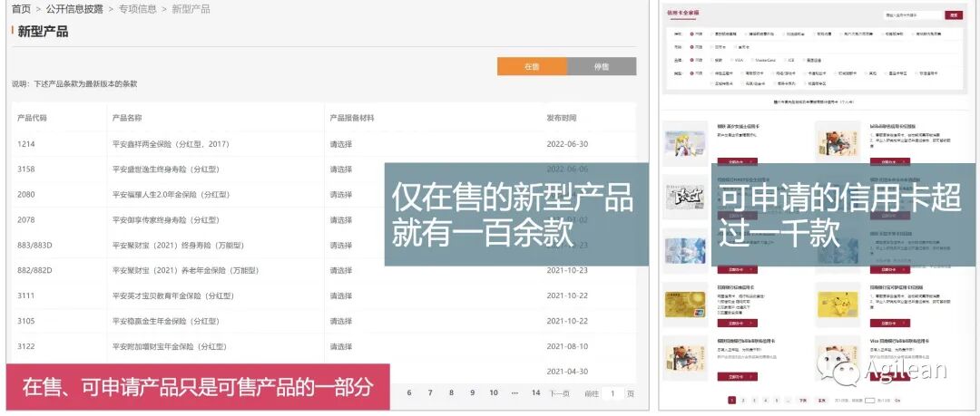This screenshot has height=416, width=980.
Task: Focus the credit card page jump input
Action: tap(869, 401)
